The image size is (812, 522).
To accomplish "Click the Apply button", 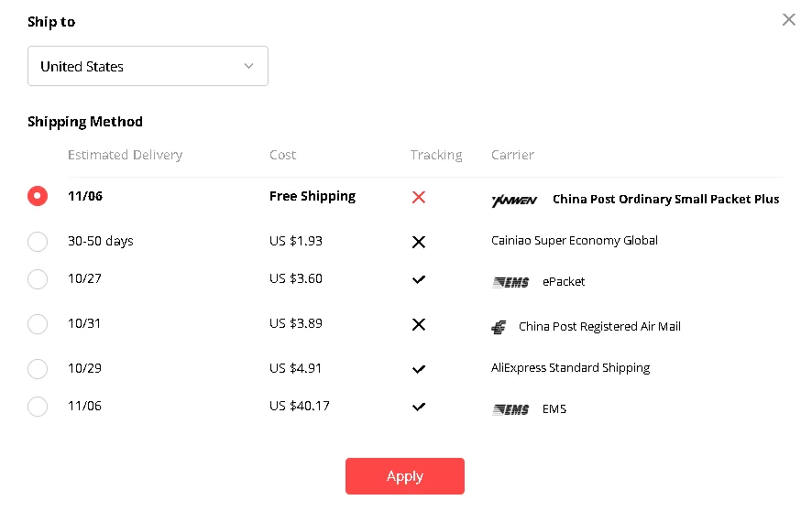I will pyautogui.click(x=405, y=476).
